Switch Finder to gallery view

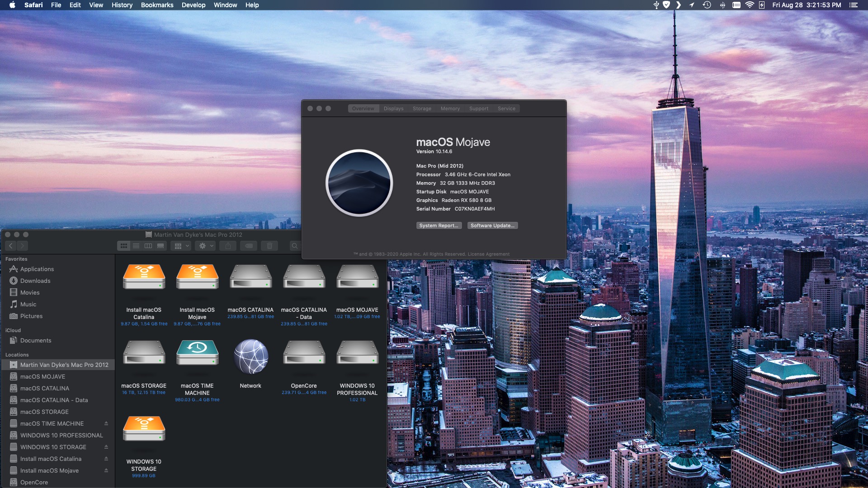point(160,246)
